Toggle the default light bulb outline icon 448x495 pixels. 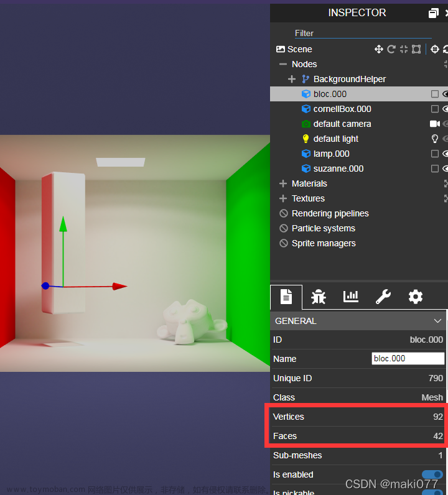[435, 139]
